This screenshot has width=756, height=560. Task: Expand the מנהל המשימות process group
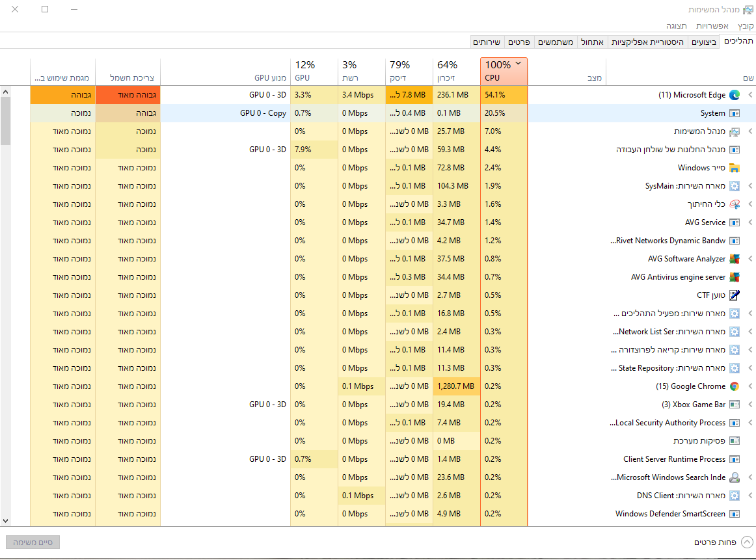tap(750, 131)
